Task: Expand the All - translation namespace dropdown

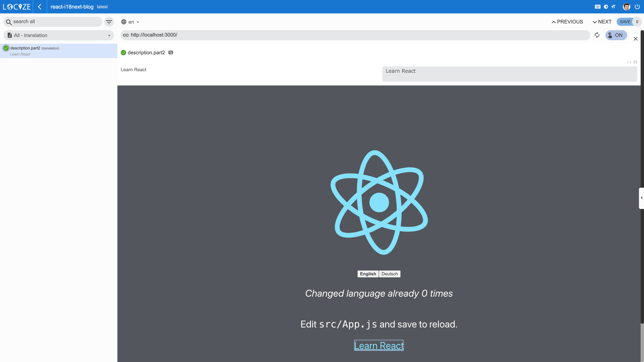Action: (x=59, y=35)
